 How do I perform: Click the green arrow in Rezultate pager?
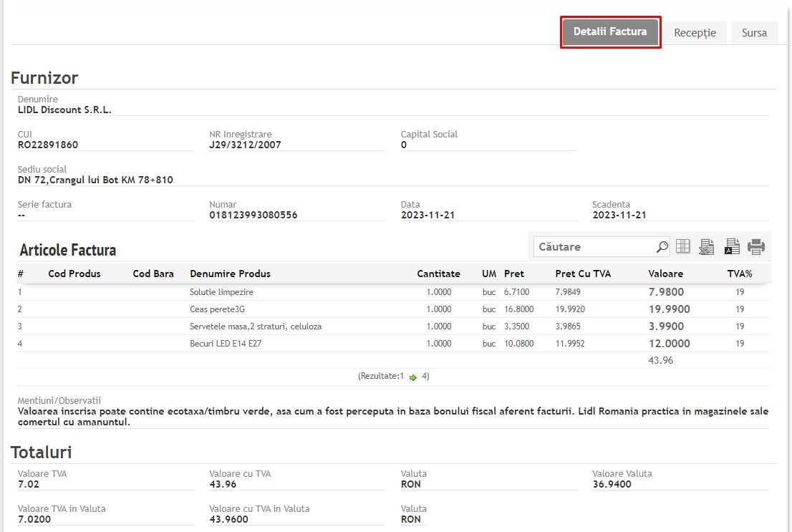coord(413,377)
